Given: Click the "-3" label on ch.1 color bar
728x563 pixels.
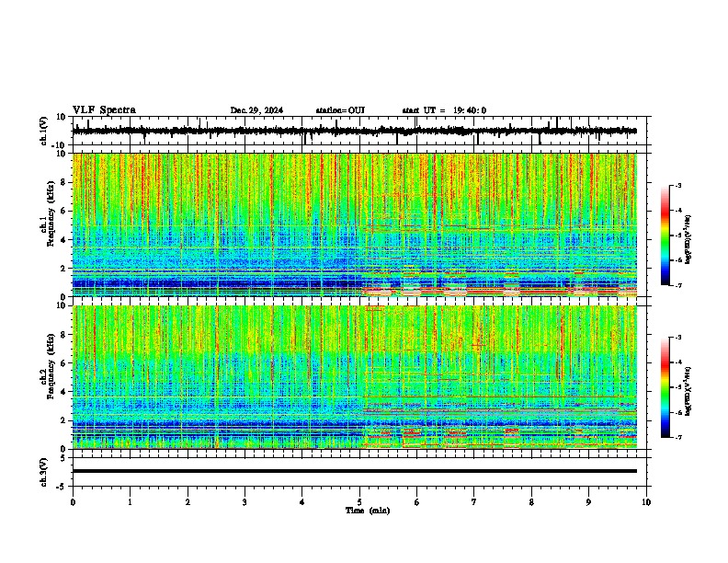Looking at the screenshot, I should point(678,186).
